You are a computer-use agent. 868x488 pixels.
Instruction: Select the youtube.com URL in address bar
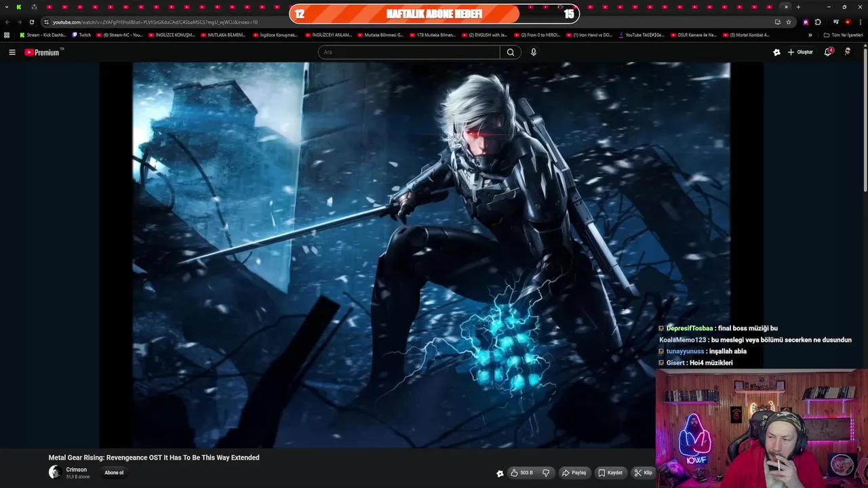[x=155, y=22]
